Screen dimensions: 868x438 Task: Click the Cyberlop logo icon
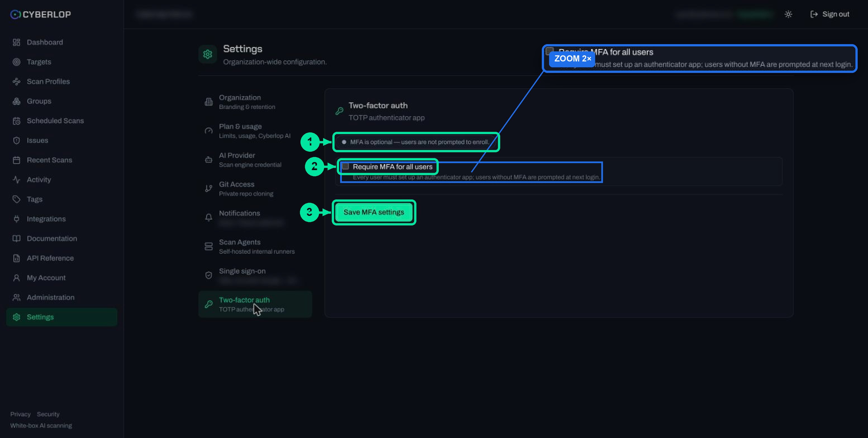[15, 15]
